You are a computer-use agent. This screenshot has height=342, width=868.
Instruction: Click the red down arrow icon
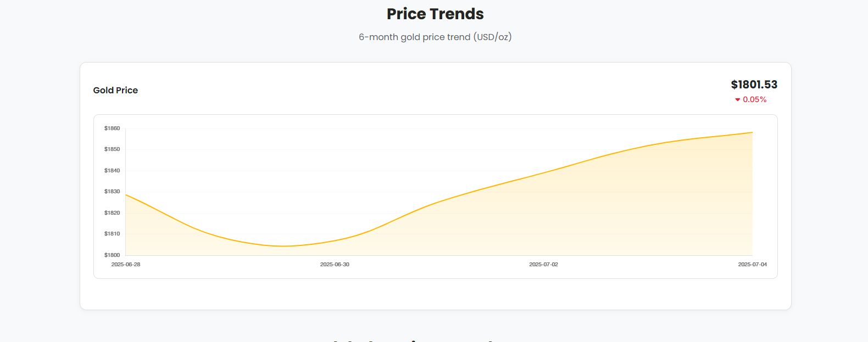[x=737, y=100]
